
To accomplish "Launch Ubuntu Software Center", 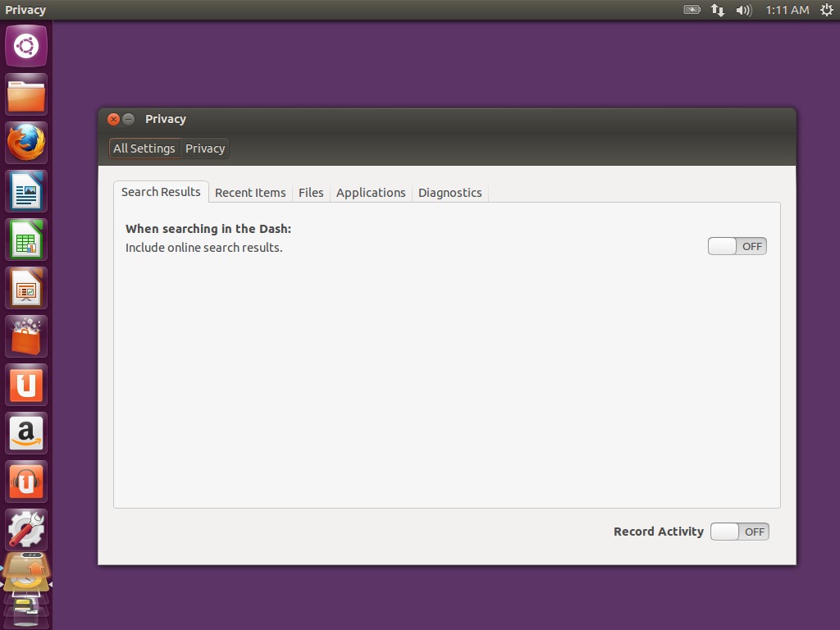I will pyautogui.click(x=25, y=336).
